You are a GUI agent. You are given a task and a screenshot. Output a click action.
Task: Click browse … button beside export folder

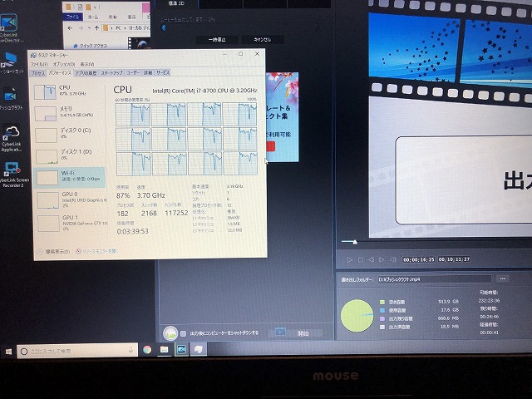click(x=502, y=279)
